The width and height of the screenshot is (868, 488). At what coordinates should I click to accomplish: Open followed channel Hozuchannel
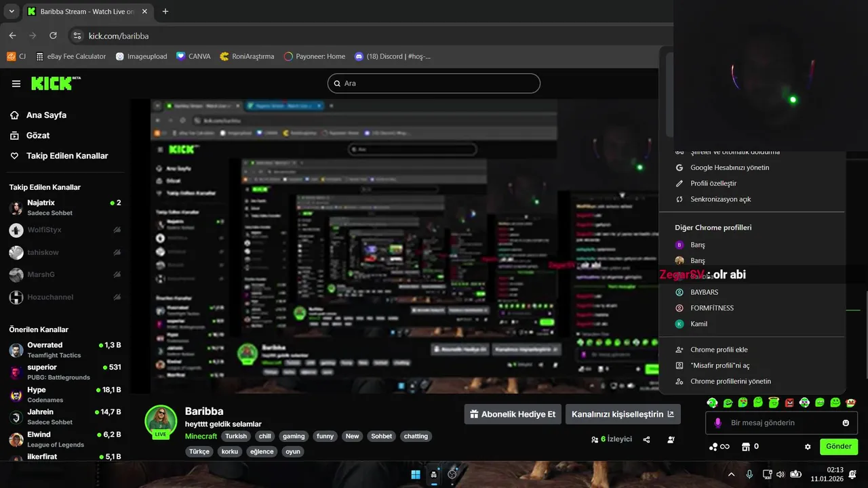tap(65, 297)
